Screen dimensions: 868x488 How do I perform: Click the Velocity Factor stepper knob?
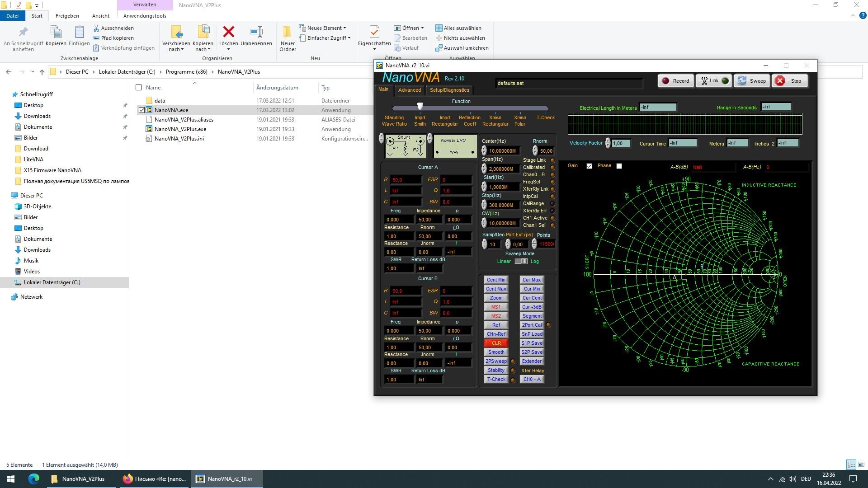tap(608, 143)
